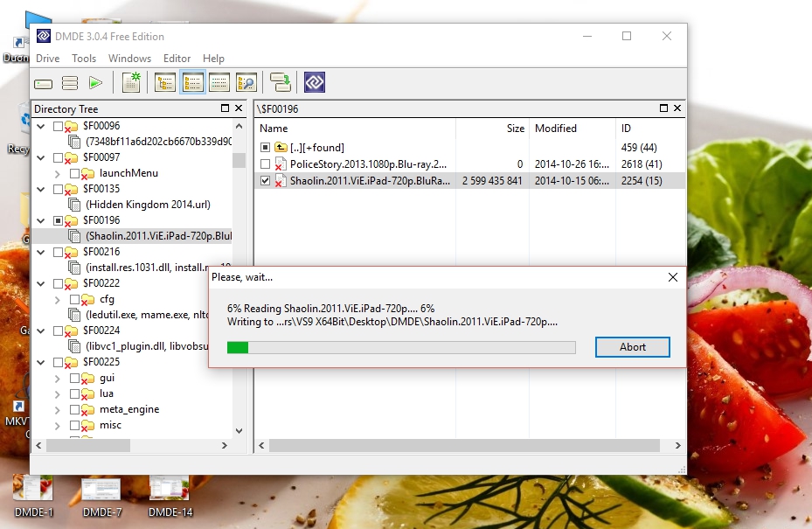Toggle the $F00096 folder checkbox
Screen dimensions: 812x529
tap(58, 127)
